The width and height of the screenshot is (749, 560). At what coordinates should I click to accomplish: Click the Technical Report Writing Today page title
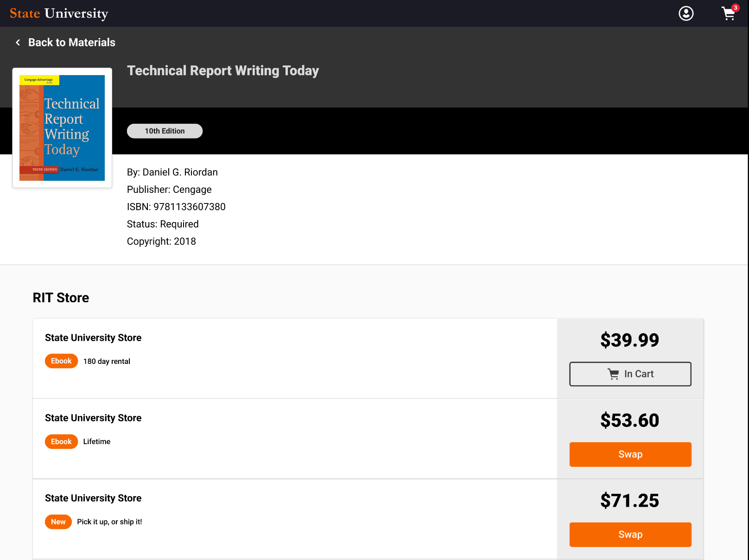coord(223,70)
